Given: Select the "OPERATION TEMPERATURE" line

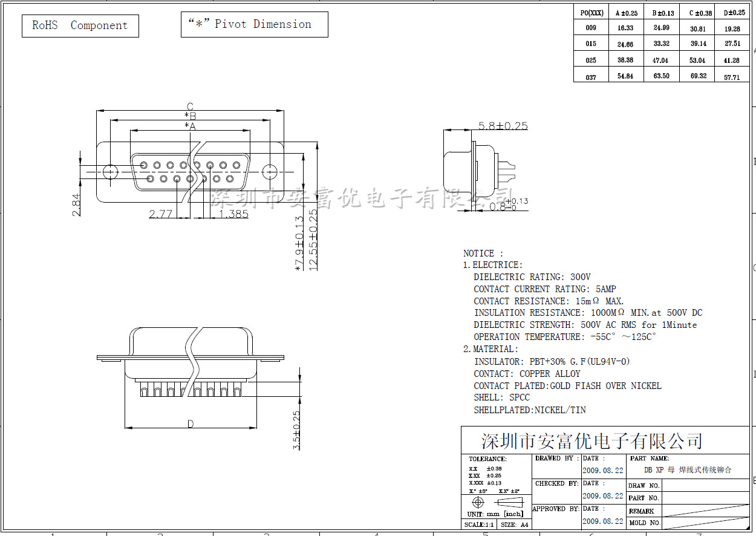Looking at the screenshot, I should point(565,337).
